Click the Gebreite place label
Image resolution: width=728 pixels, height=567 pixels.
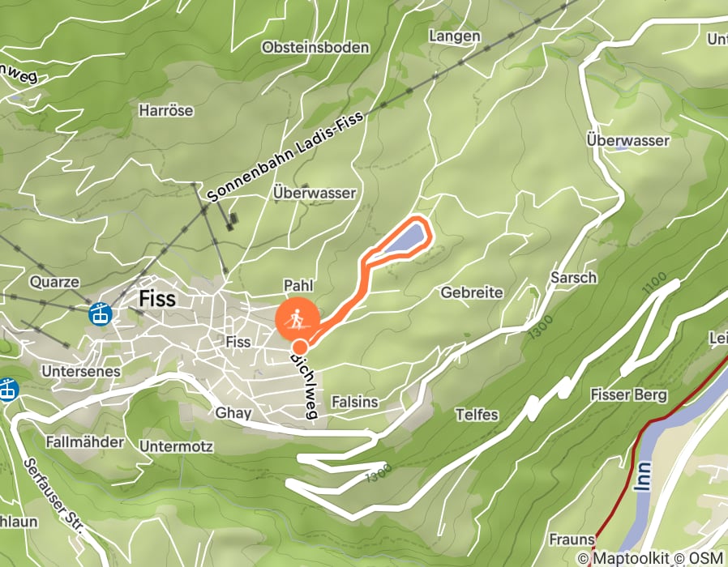(472, 292)
